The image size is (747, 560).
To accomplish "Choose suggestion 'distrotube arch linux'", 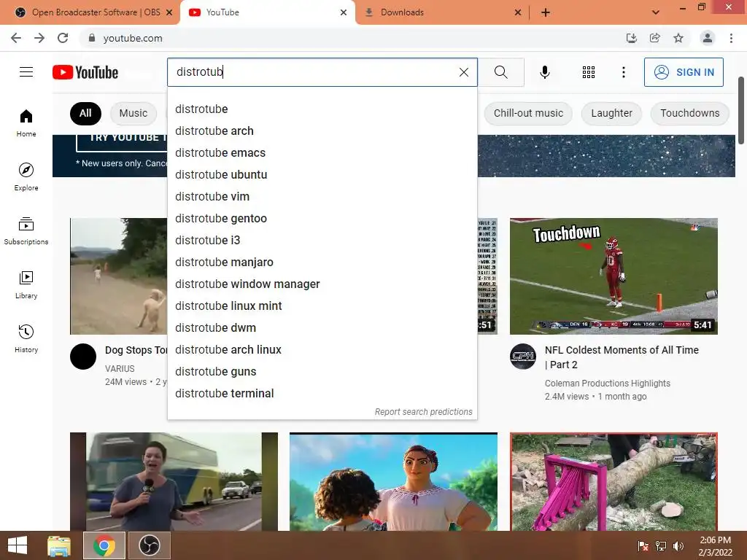I will (x=322, y=350).
